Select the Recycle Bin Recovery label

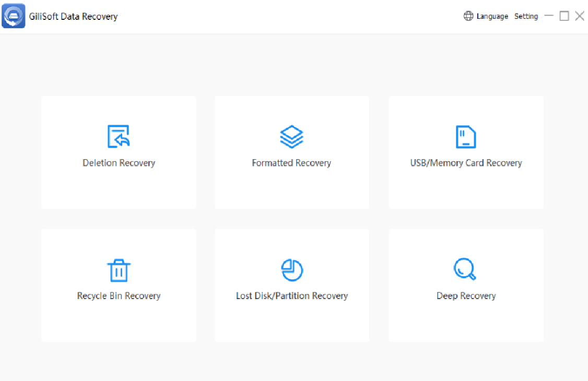tap(119, 296)
